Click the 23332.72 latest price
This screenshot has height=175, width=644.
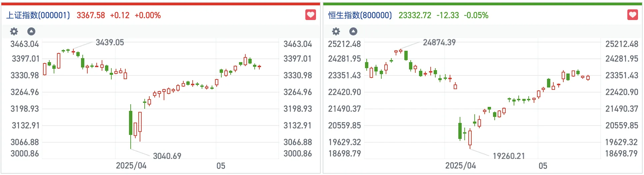click(415, 15)
